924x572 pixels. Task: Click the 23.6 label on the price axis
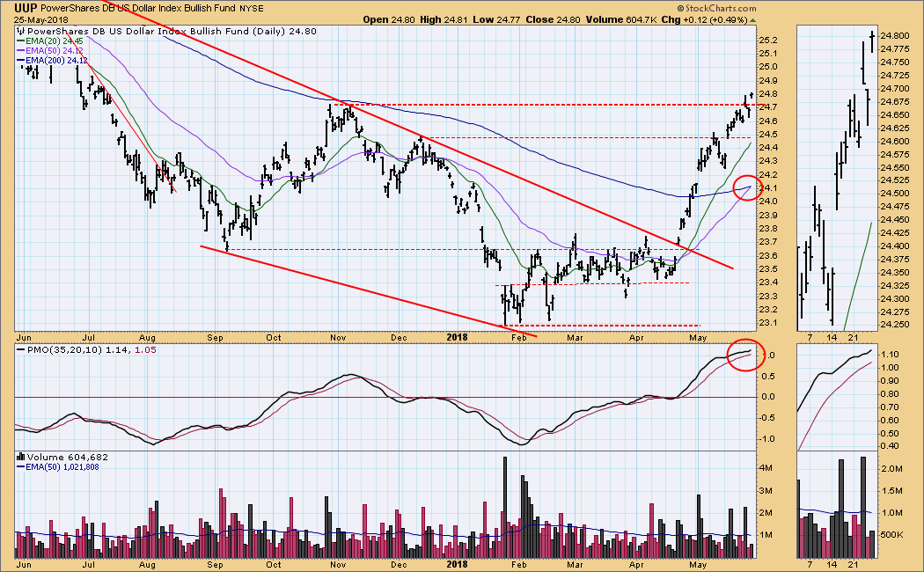pyautogui.click(x=770, y=256)
